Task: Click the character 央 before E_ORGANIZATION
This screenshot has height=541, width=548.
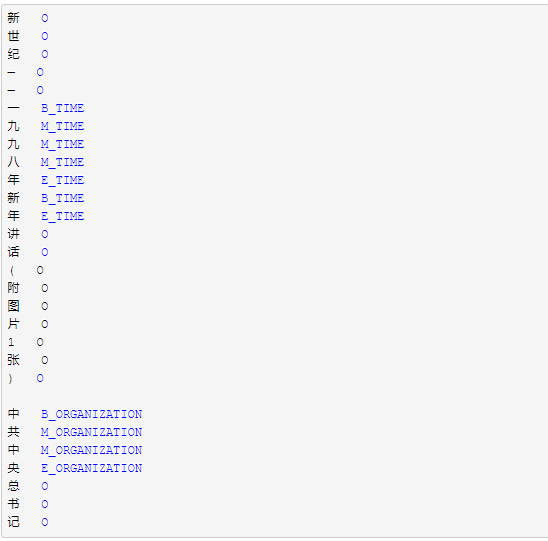Action: click(x=13, y=468)
